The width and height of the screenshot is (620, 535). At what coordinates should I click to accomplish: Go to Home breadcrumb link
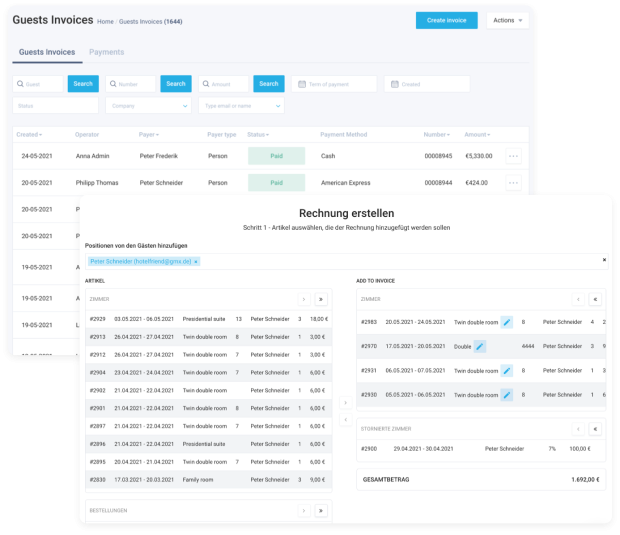pos(105,21)
